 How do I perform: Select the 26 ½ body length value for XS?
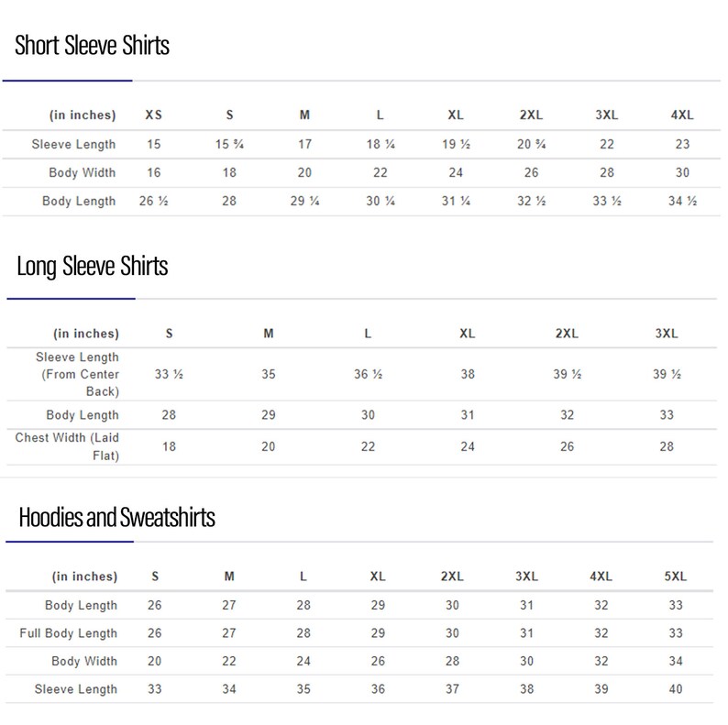154,201
